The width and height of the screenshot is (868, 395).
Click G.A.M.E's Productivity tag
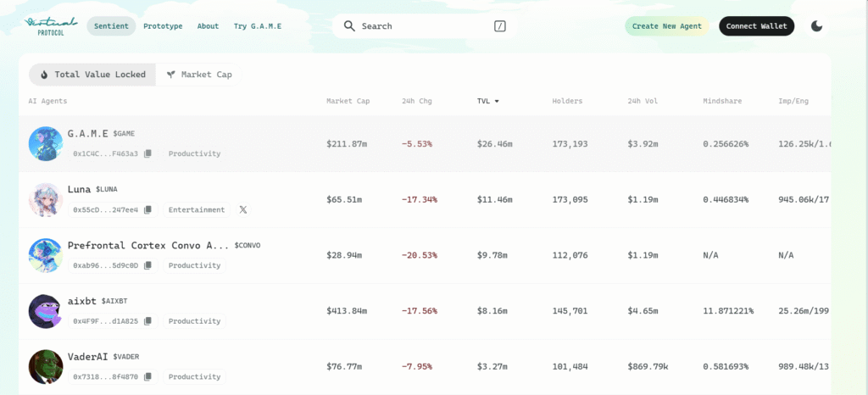194,153
